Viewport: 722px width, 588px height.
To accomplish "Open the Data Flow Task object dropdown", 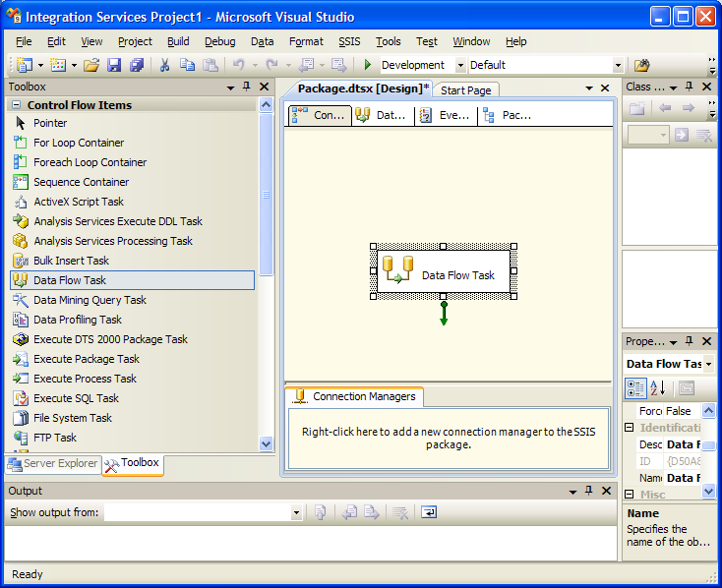I will click(x=708, y=364).
